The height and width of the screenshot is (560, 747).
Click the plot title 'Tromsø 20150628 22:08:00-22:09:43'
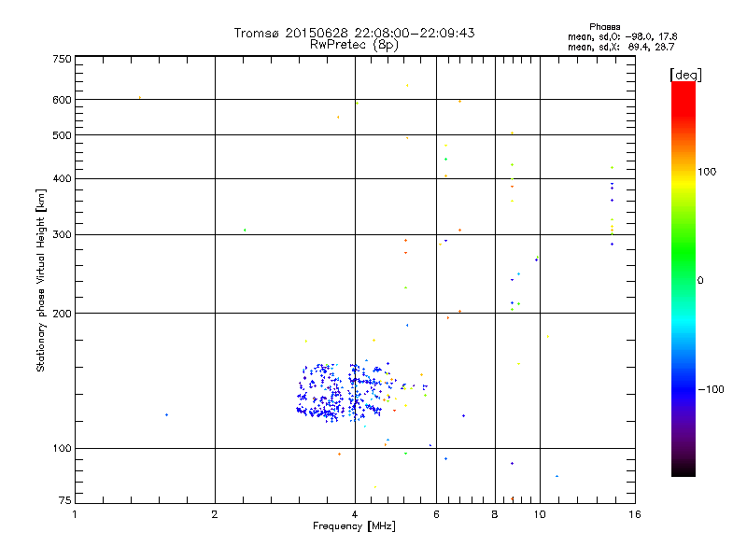(354, 33)
